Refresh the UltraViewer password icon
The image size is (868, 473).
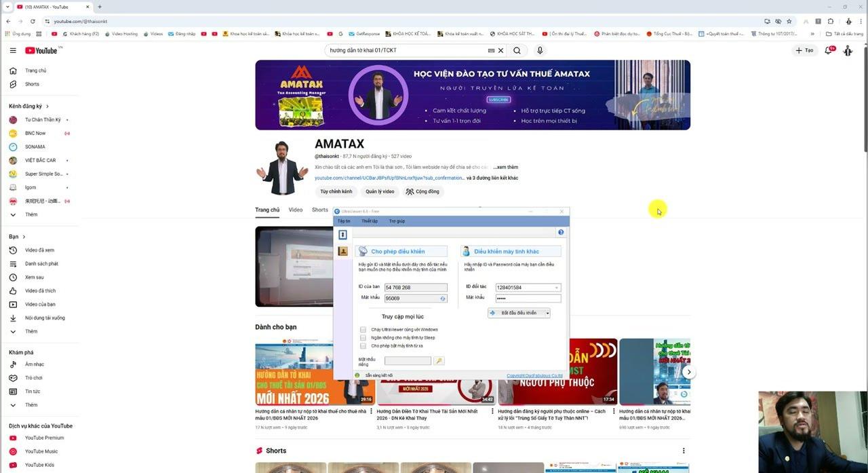[443, 299]
